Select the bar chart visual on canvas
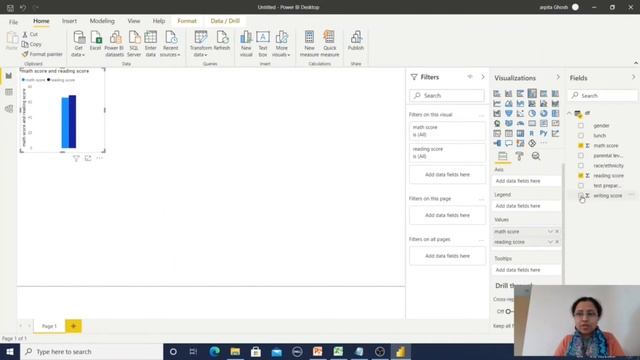The height and width of the screenshot is (360, 640). point(62,110)
